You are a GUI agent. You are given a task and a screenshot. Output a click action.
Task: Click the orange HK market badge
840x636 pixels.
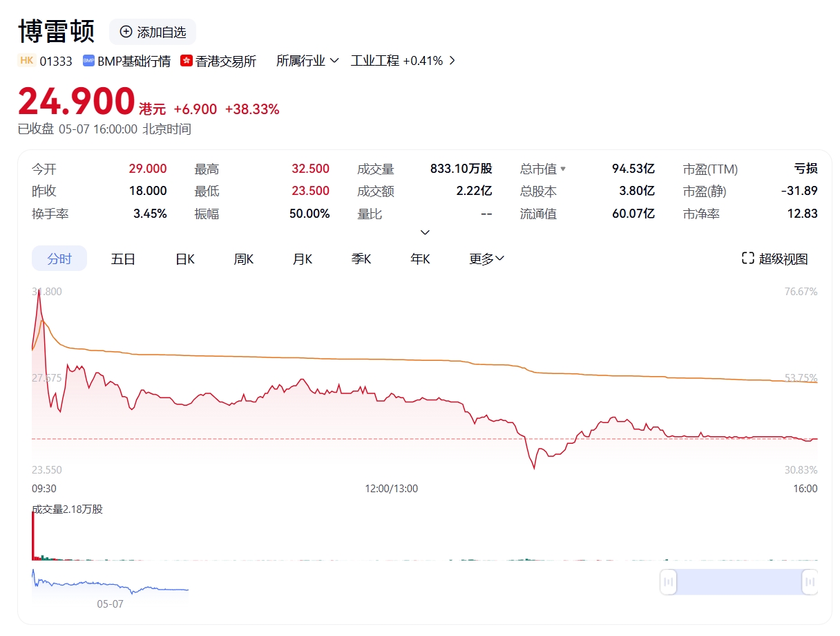pos(27,61)
